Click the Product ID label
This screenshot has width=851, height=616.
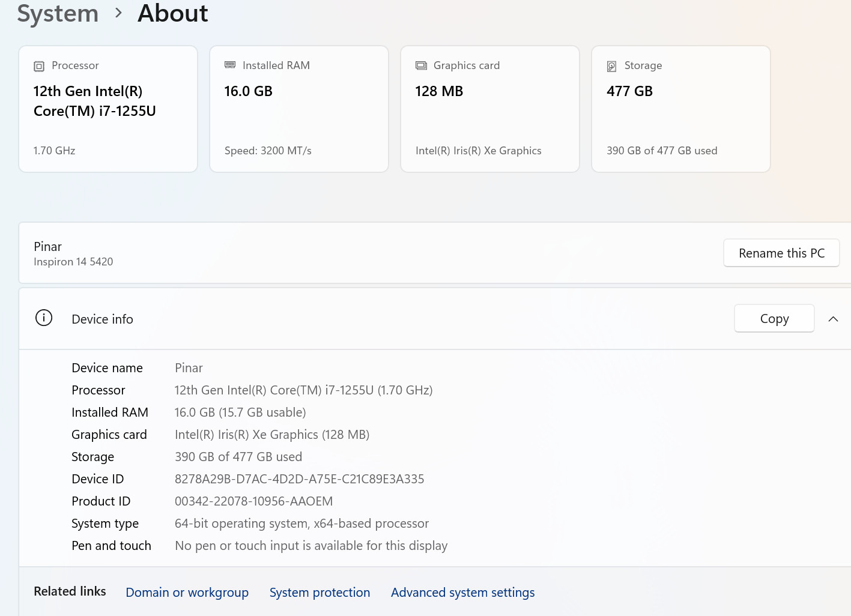pyautogui.click(x=101, y=501)
